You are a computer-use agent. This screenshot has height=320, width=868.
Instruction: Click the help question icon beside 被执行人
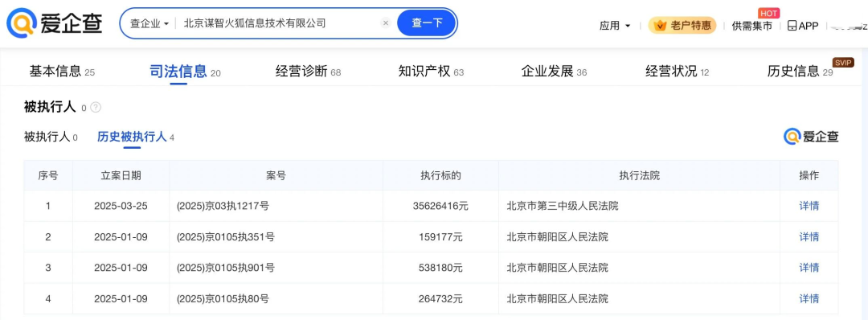pos(95,108)
